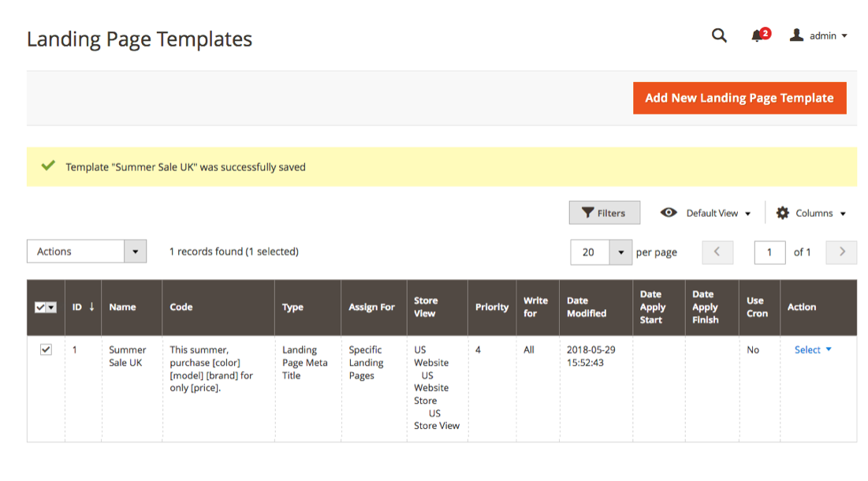Click the "US Store View" text

(x=437, y=419)
